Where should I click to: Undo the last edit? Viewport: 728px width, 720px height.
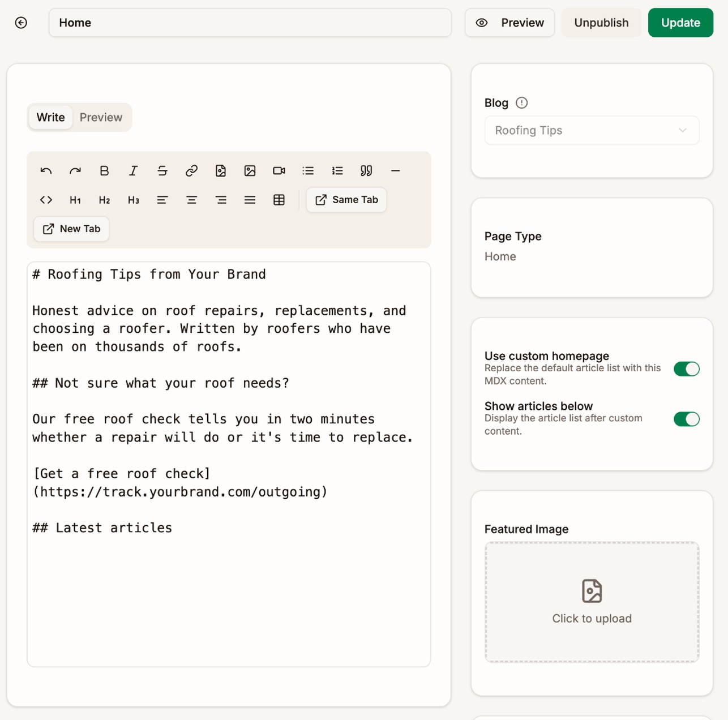pyautogui.click(x=46, y=170)
